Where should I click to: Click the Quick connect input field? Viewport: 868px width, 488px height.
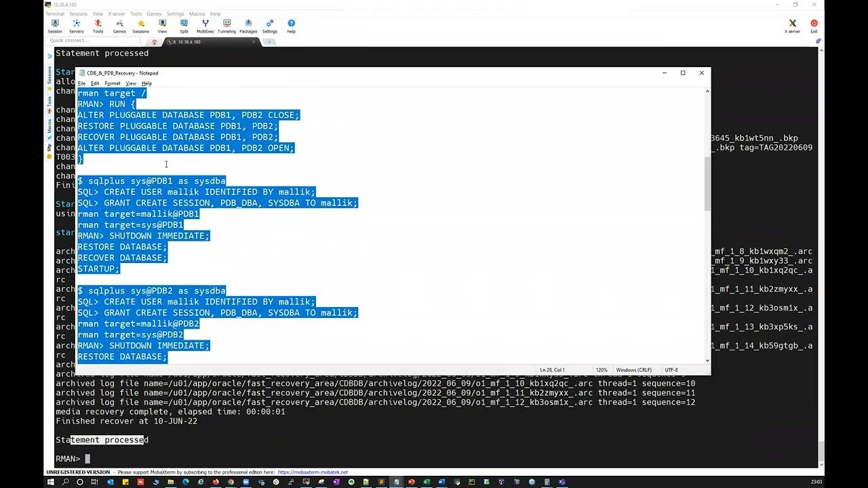pos(95,41)
